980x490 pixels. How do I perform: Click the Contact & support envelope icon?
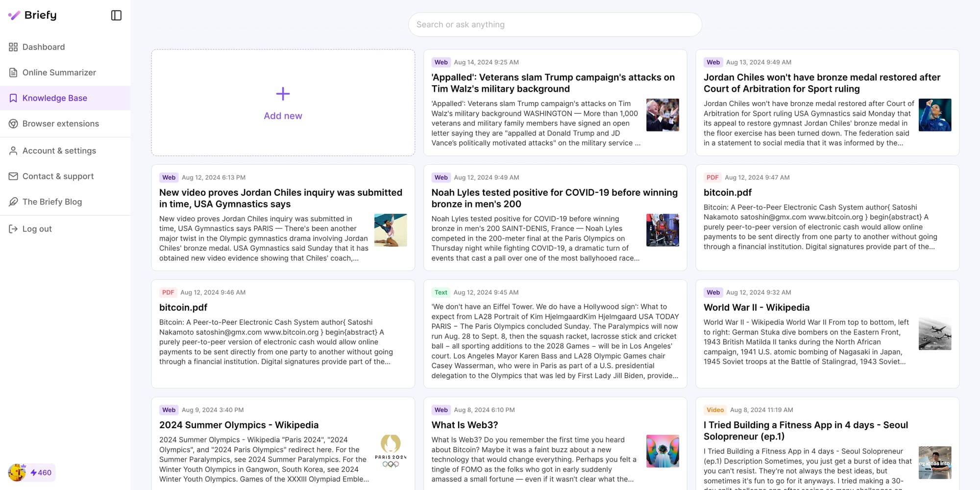coord(13,176)
